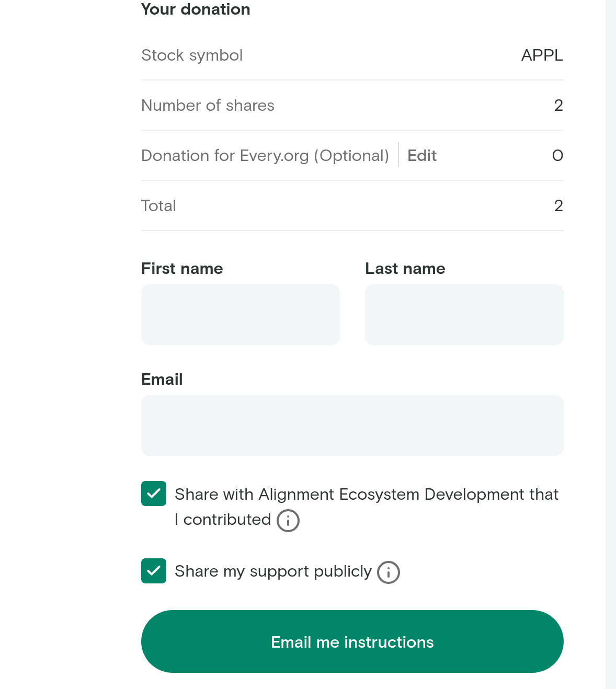Click the "Donation for Every.org (Optional)" label

[265, 156]
